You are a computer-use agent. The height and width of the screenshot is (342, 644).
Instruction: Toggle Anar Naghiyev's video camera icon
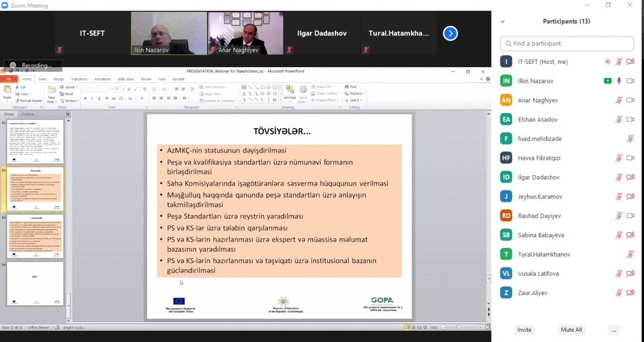(x=630, y=100)
